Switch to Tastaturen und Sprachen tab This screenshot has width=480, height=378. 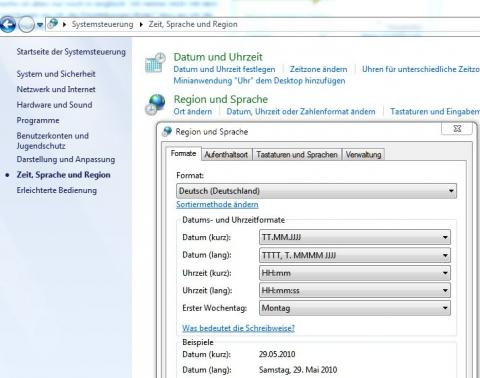(x=297, y=155)
